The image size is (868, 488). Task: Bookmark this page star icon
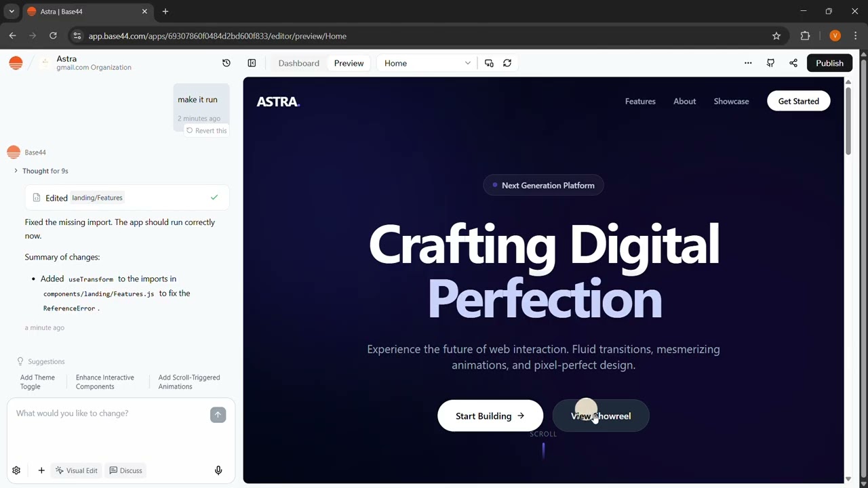776,36
